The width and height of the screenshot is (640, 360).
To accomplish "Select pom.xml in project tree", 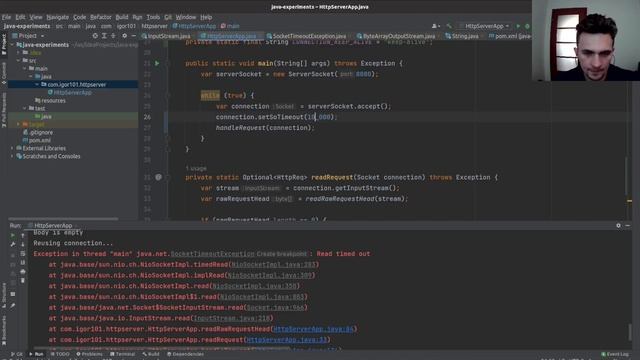I will (x=40, y=140).
